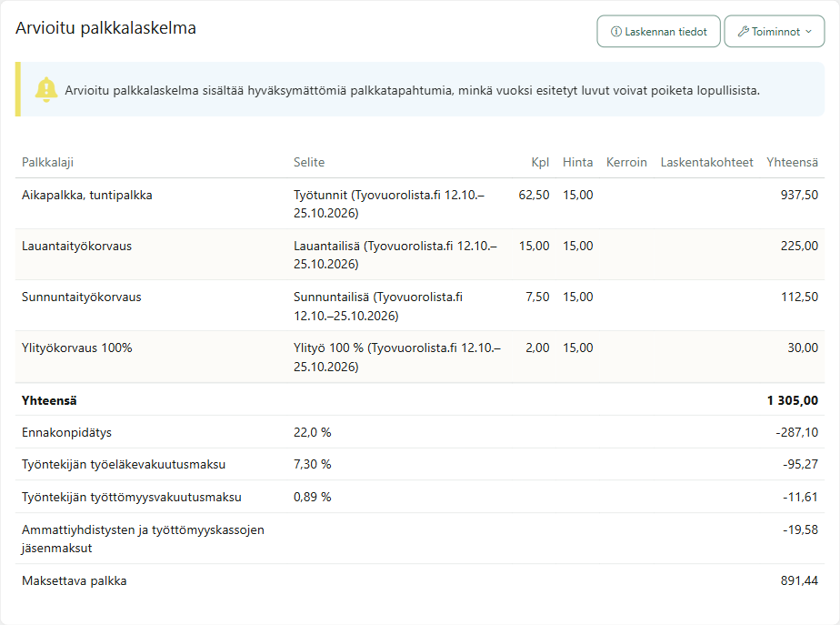Screen dimensions: 840x625
Task: Click the Kerroin column header
Action: pos(626,163)
